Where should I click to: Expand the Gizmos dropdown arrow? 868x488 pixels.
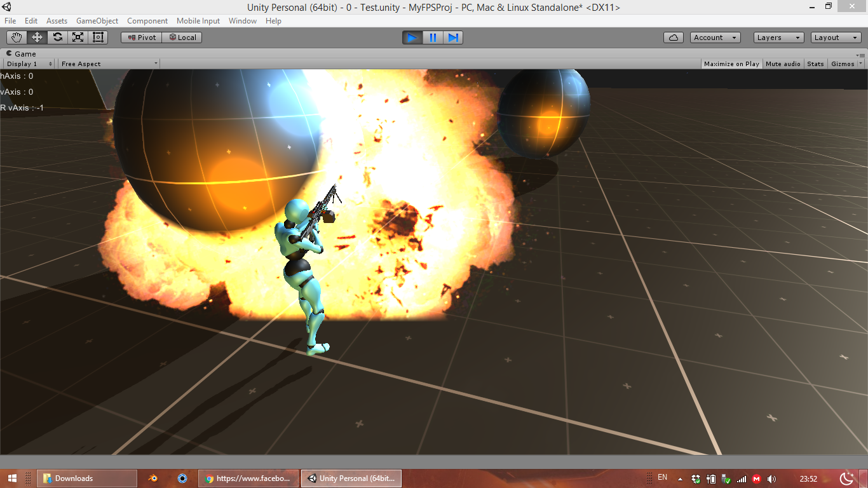tap(861, 64)
